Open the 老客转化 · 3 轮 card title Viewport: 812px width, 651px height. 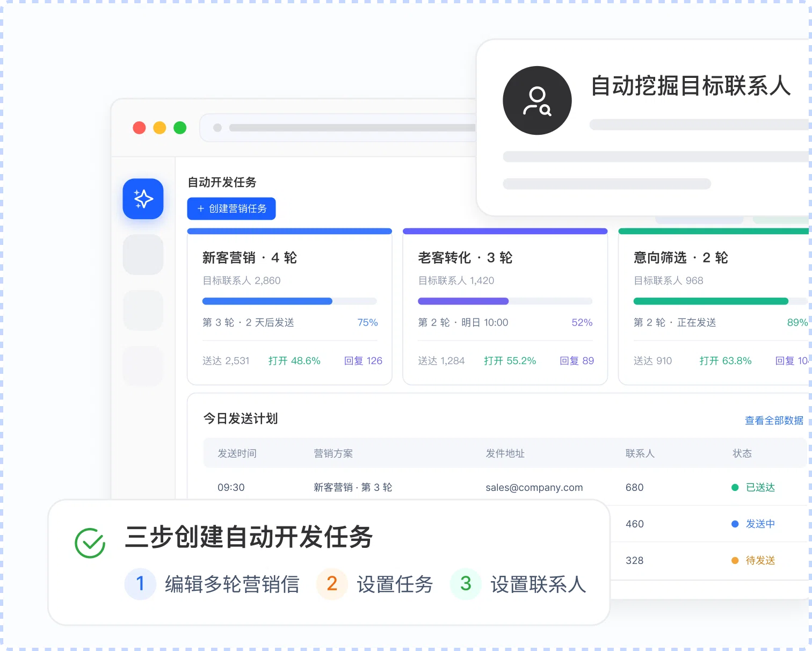coord(465,258)
